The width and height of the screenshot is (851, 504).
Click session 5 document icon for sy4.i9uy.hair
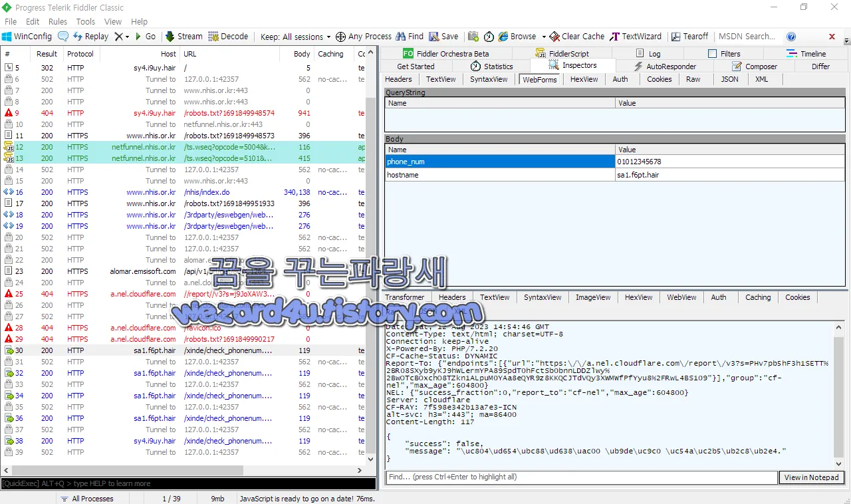(x=8, y=68)
